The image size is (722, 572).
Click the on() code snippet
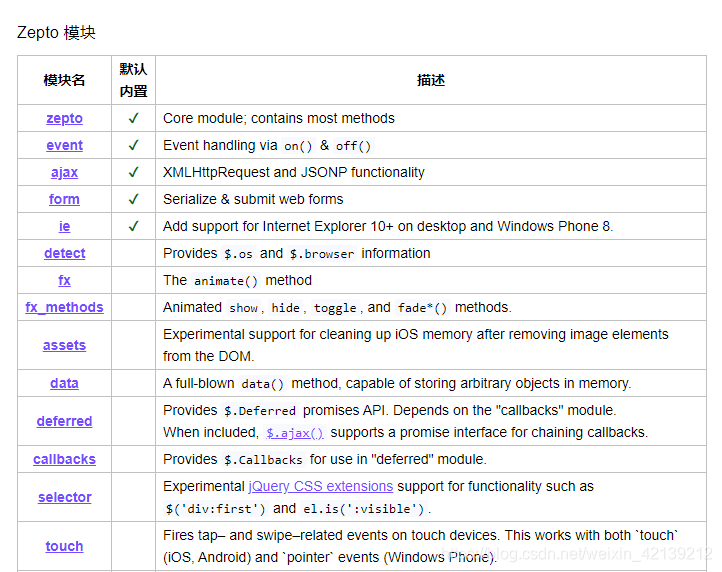(298, 146)
